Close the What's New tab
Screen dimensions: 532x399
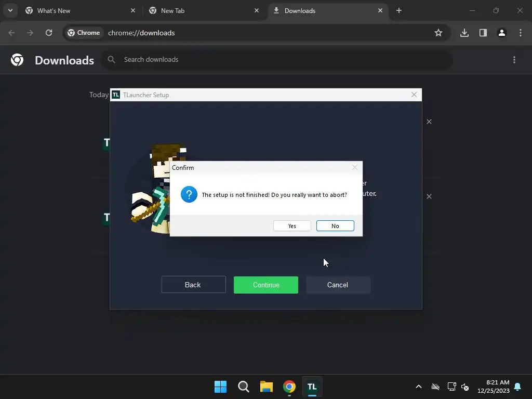(x=133, y=10)
